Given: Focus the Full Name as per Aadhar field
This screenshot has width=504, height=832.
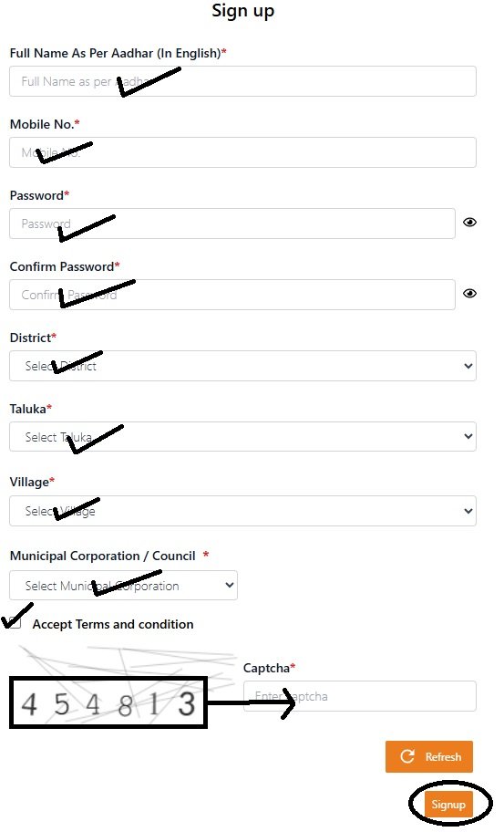Looking at the screenshot, I should pyautogui.click(x=242, y=81).
